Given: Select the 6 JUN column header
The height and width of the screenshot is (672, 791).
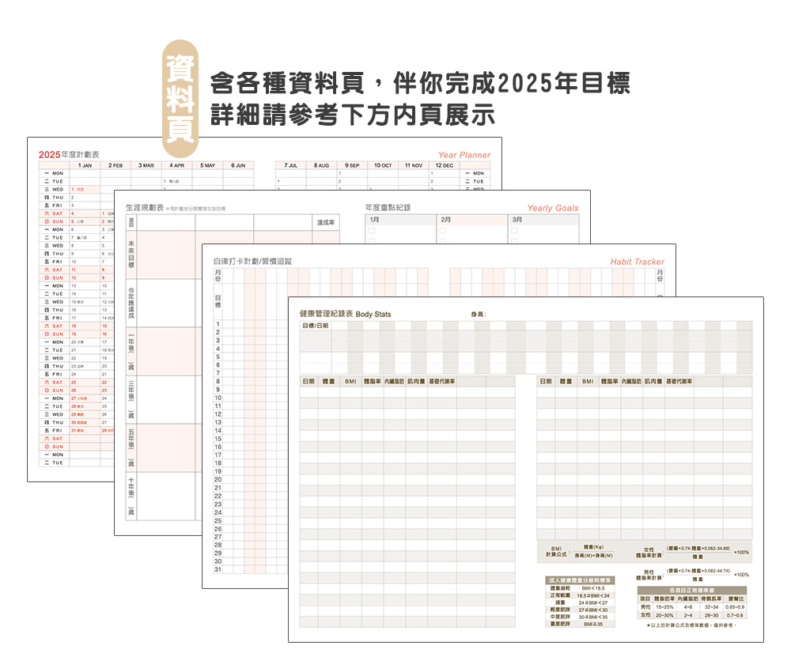Looking at the screenshot, I should click(x=238, y=165).
